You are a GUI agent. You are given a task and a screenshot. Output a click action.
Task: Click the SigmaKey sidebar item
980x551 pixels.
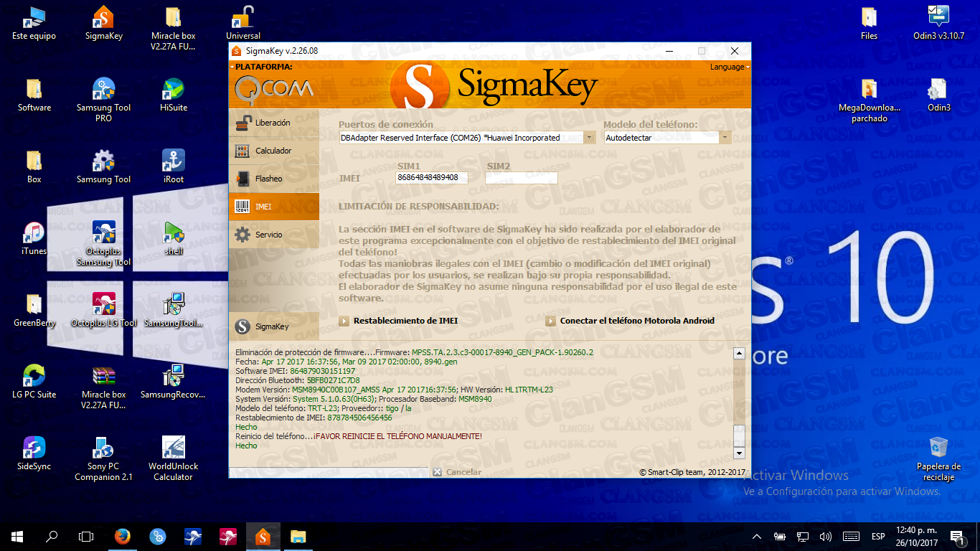coord(274,326)
